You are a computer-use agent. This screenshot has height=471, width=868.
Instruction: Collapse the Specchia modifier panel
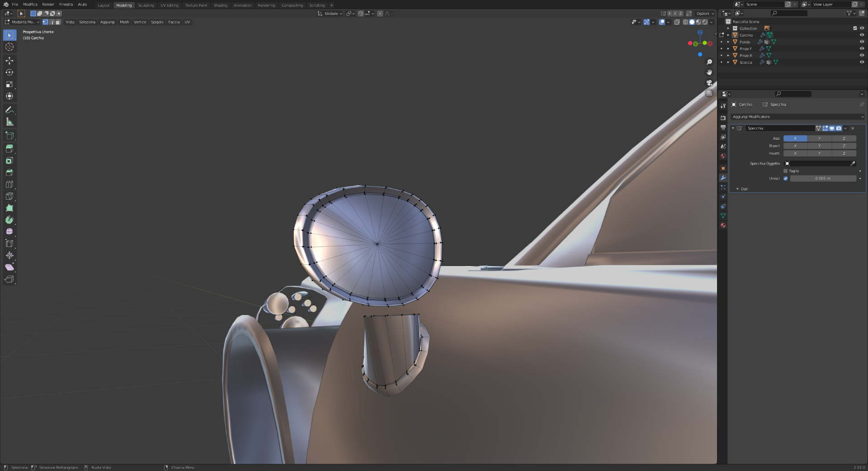[733, 128]
